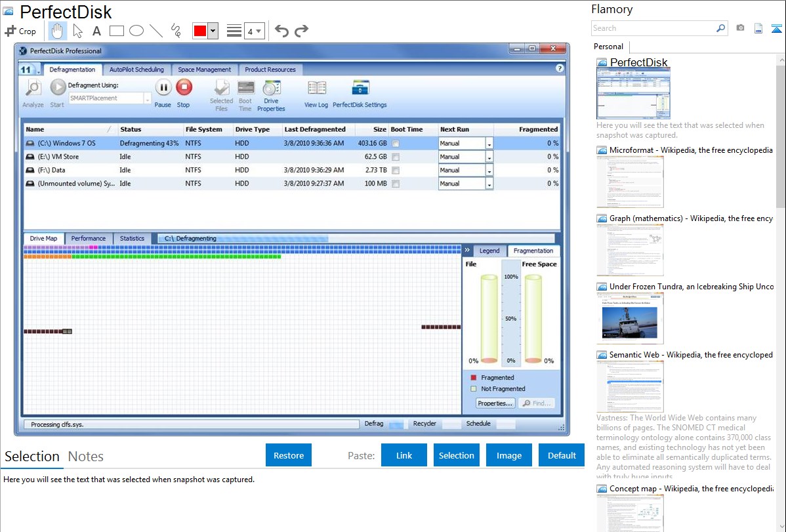Check Boot Time for Unmounted volume row
The height and width of the screenshot is (532, 786).
(x=396, y=184)
